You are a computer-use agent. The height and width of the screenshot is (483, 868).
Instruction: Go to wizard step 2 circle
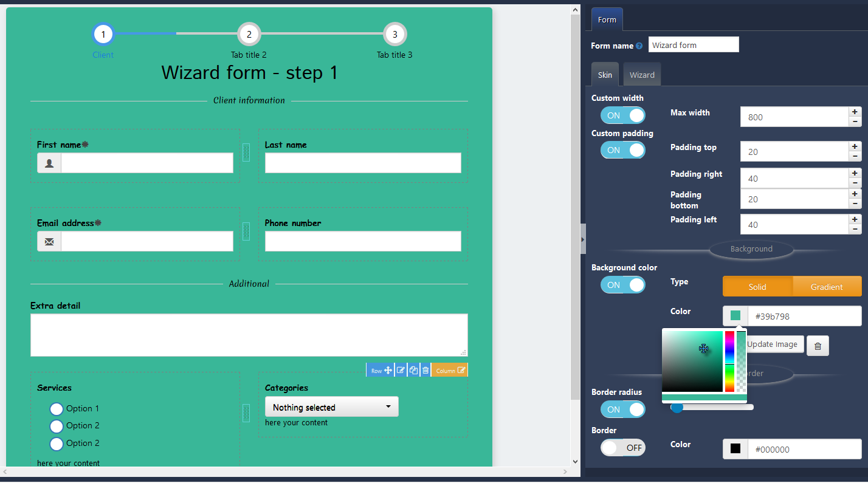249,34
